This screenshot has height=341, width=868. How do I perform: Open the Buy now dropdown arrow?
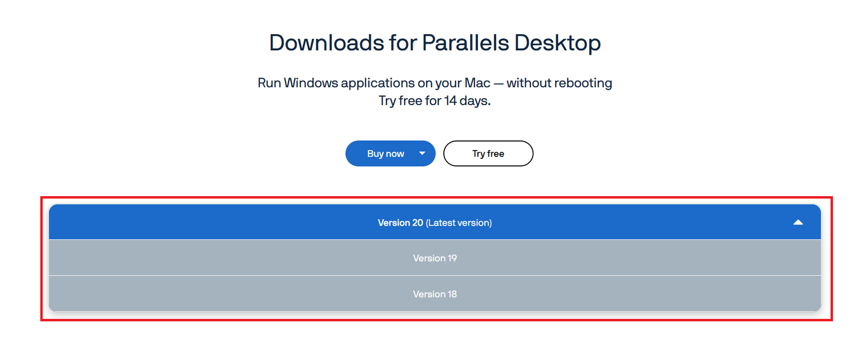tap(422, 153)
